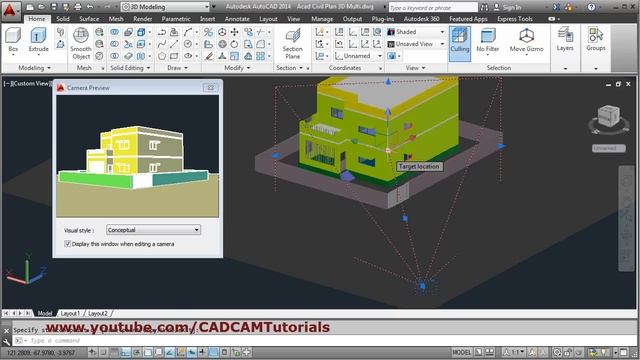640x360 pixels.
Task: Click the command line customize wrench
Action: pyautogui.click(x=7, y=341)
